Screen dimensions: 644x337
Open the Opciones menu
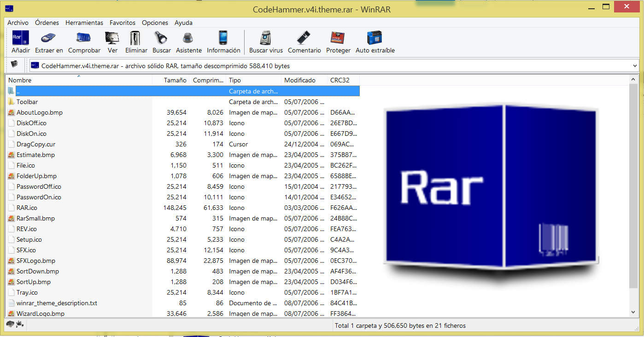pyautogui.click(x=155, y=23)
